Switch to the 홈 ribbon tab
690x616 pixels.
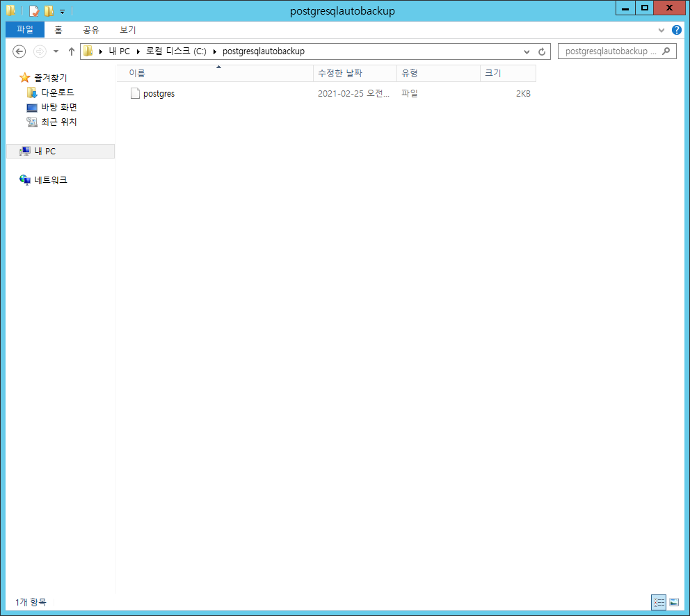(x=58, y=29)
